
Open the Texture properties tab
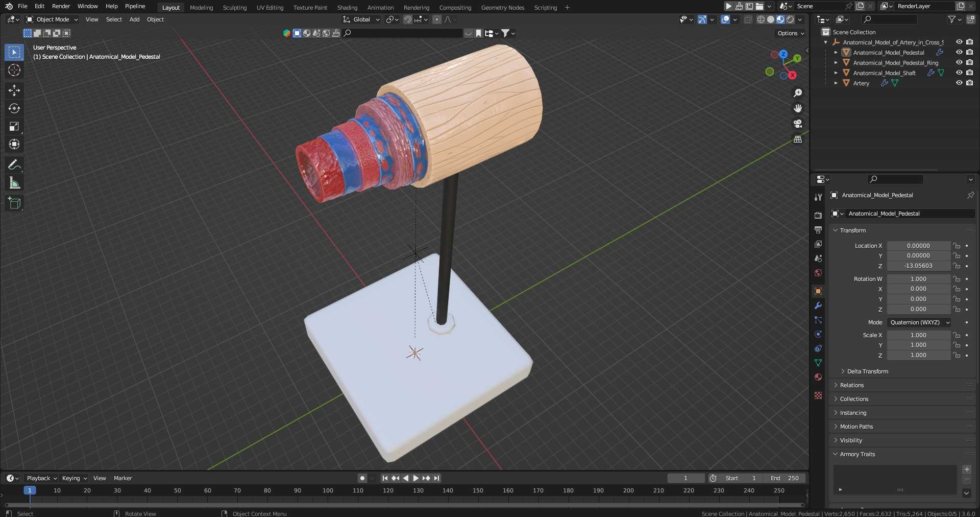[x=818, y=395]
